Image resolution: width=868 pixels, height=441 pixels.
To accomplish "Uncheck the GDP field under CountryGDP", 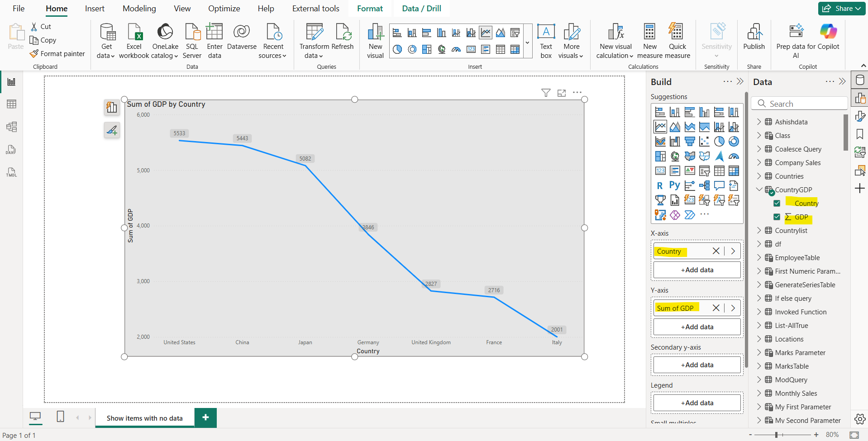I will point(777,217).
